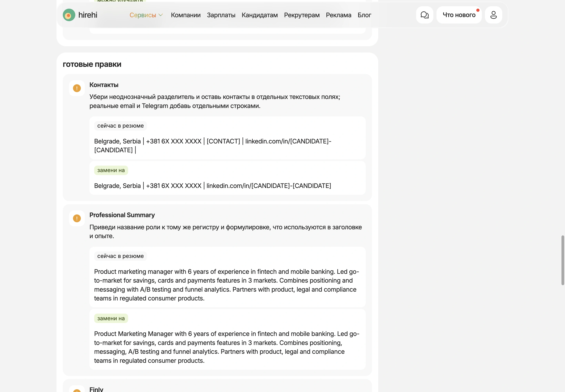Screen dimensions: 565x392
Task: Click the Контакты section title
Action: click(104, 85)
